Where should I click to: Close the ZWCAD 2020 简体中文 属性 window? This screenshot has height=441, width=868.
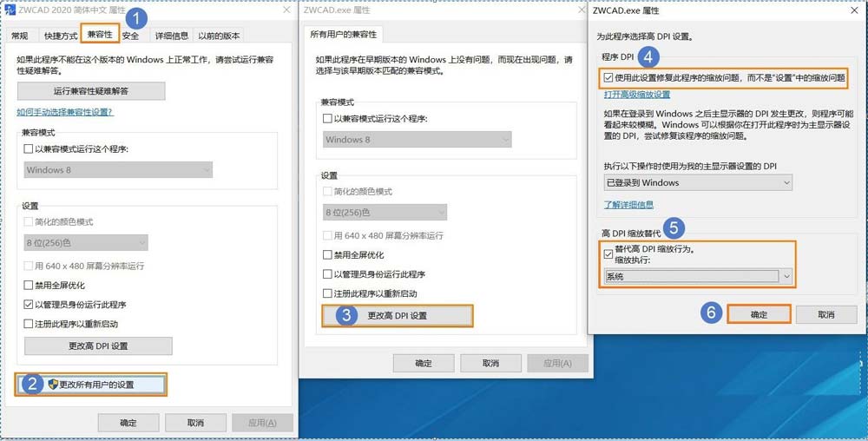click(x=286, y=10)
